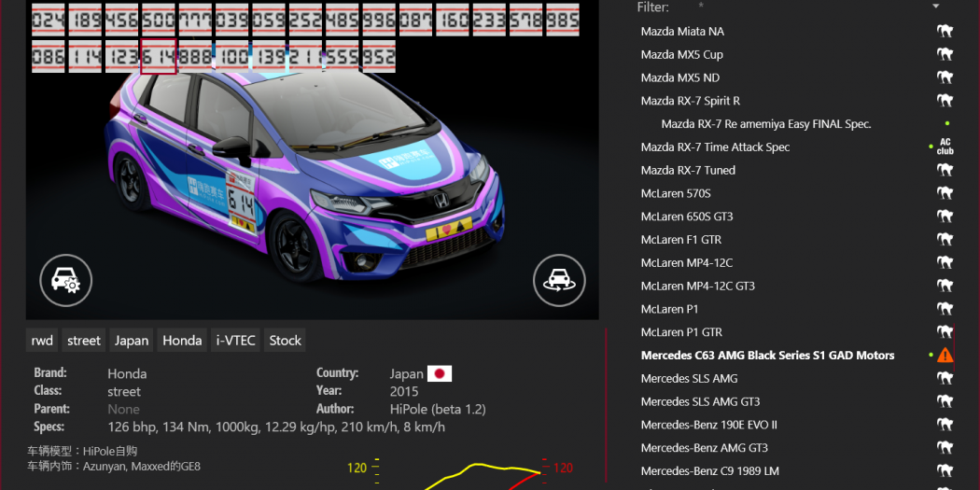Screen dimensions: 980x490
Task: Click the cat icon next to Mazda MX5 Cup
Action: 945,54
